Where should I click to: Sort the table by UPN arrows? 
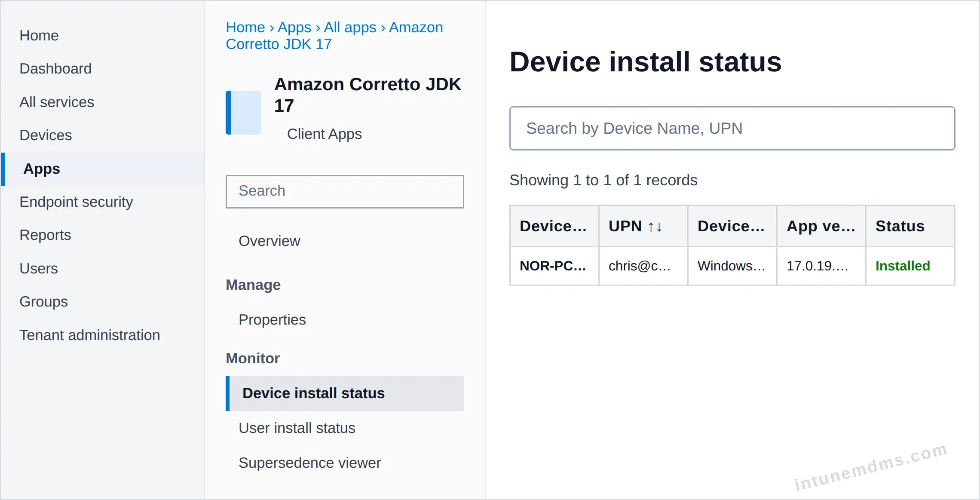(x=655, y=227)
